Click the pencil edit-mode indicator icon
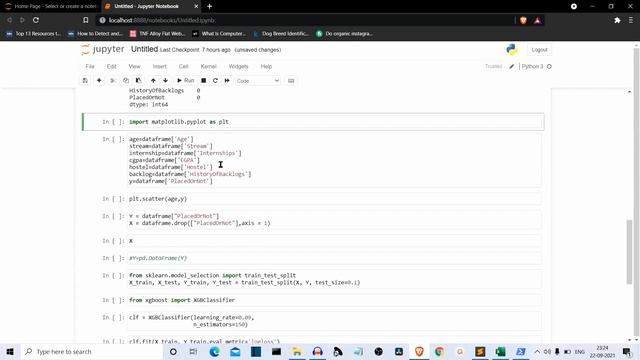640x360 pixels. pos(511,67)
